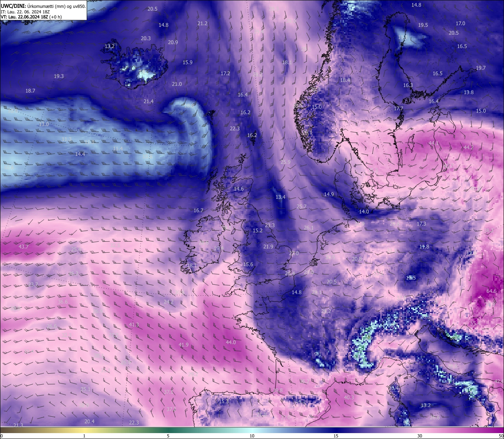Click the 15.9 value east of Iceland
Image resolution: width=504 pixels, height=439 pixels.
[187, 63]
